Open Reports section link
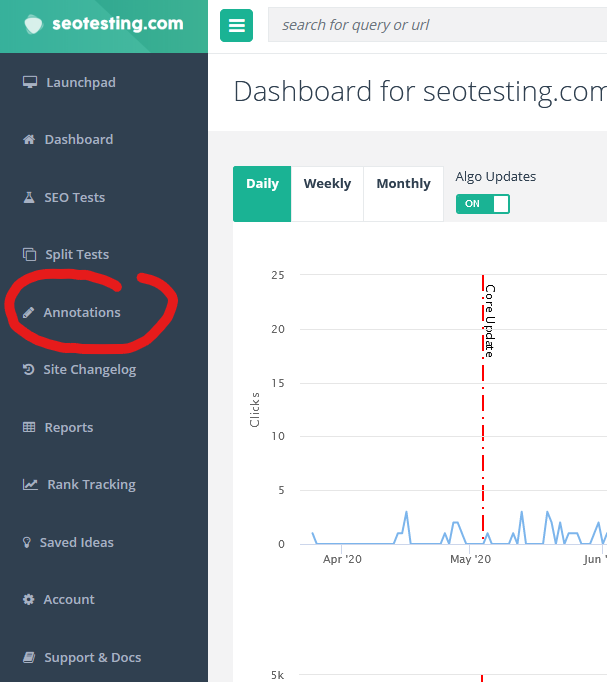 pos(69,427)
